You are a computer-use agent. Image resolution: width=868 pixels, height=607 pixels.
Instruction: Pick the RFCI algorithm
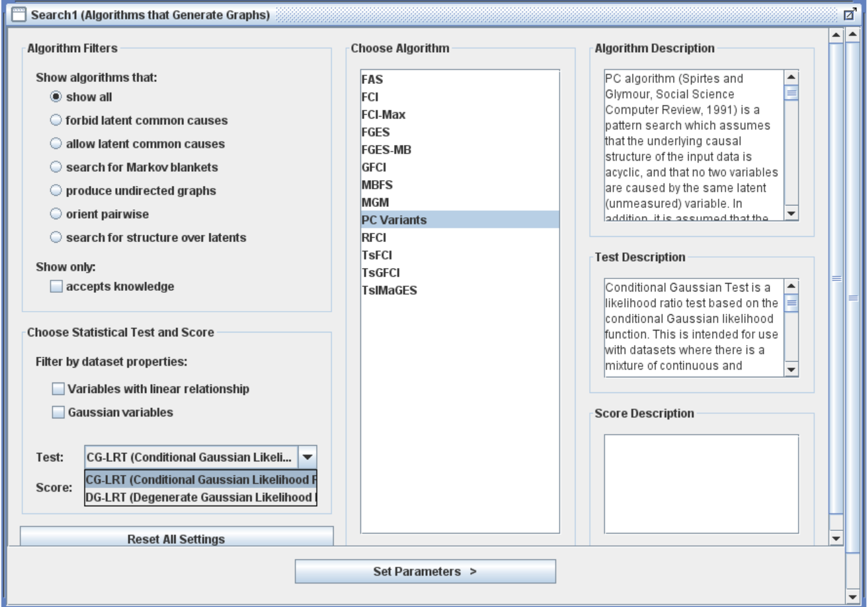pyautogui.click(x=460, y=237)
